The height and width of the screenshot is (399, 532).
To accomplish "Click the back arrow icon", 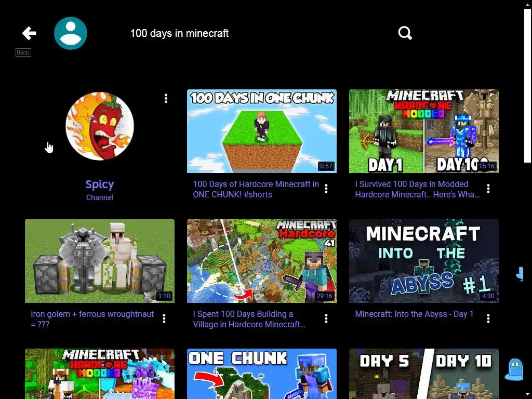I will [29, 33].
